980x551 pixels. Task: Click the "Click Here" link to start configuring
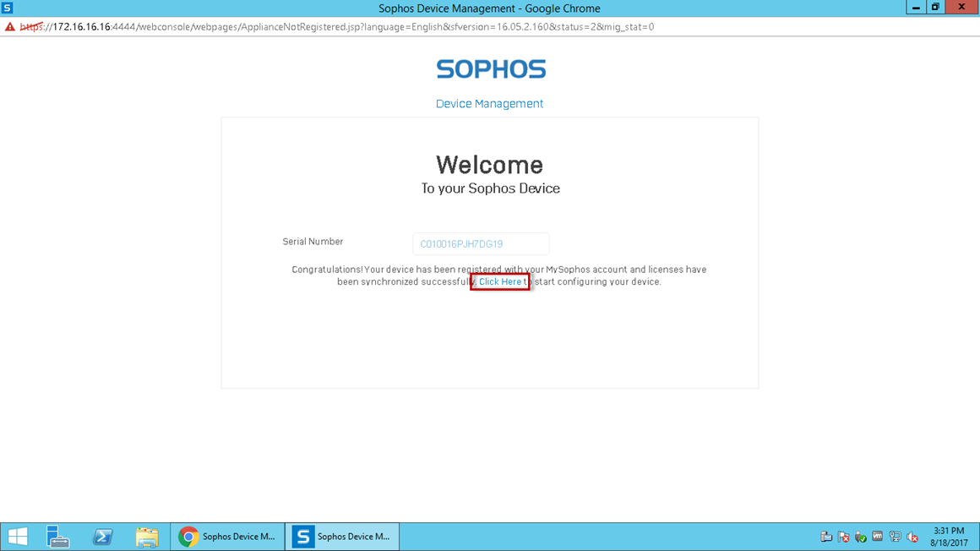point(500,282)
